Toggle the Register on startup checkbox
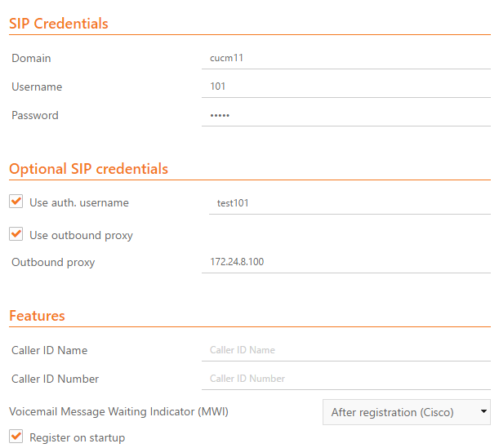 tap(16, 437)
